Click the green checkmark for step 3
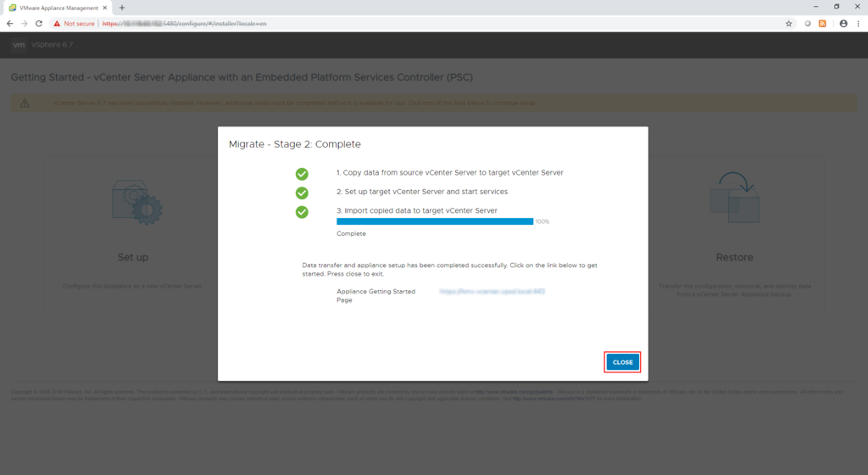868x475 pixels. tap(302, 211)
